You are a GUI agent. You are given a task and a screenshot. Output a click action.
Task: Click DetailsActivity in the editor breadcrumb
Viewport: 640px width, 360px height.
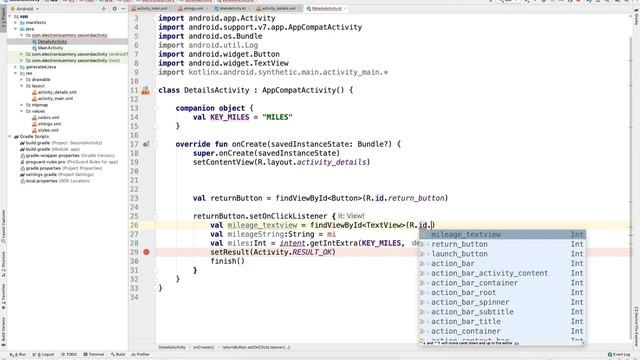[x=172, y=347]
